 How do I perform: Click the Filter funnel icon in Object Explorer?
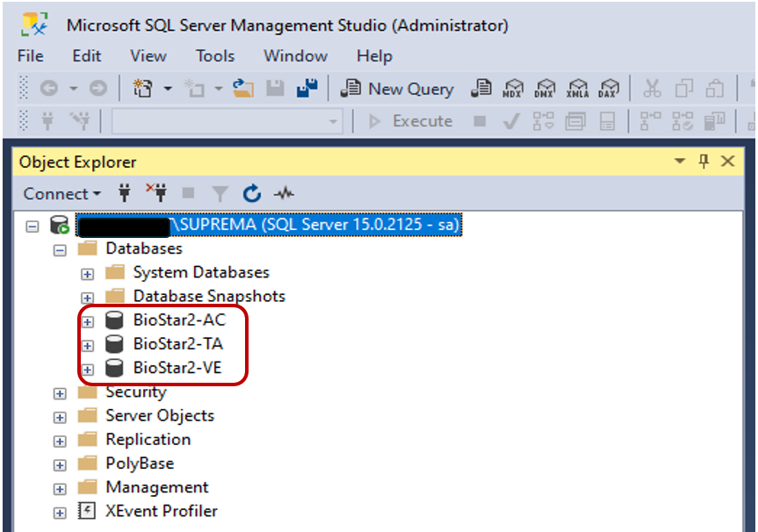[x=220, y=194]
